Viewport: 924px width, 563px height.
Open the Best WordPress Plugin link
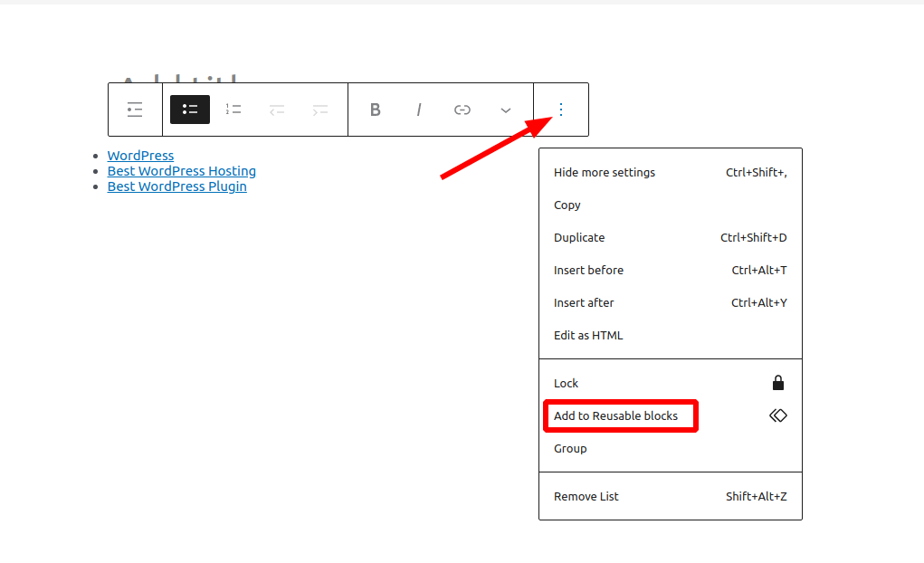[176, 186]
